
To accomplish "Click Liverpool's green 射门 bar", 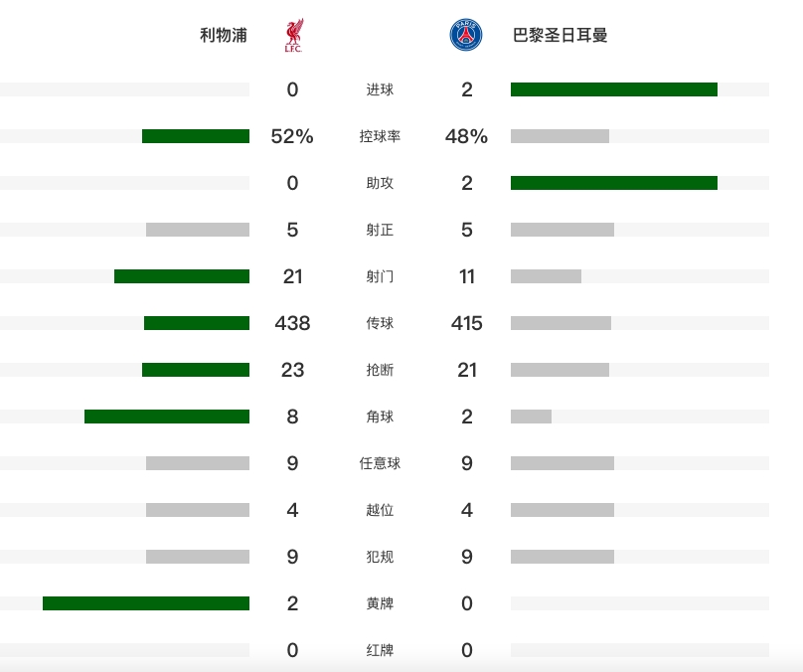I will tap(182, 276).
